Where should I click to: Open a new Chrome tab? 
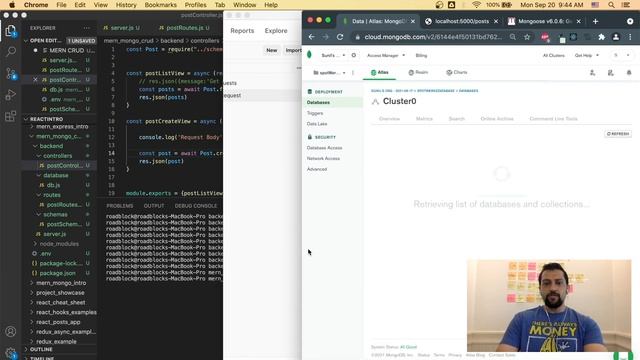coord(595,21)
